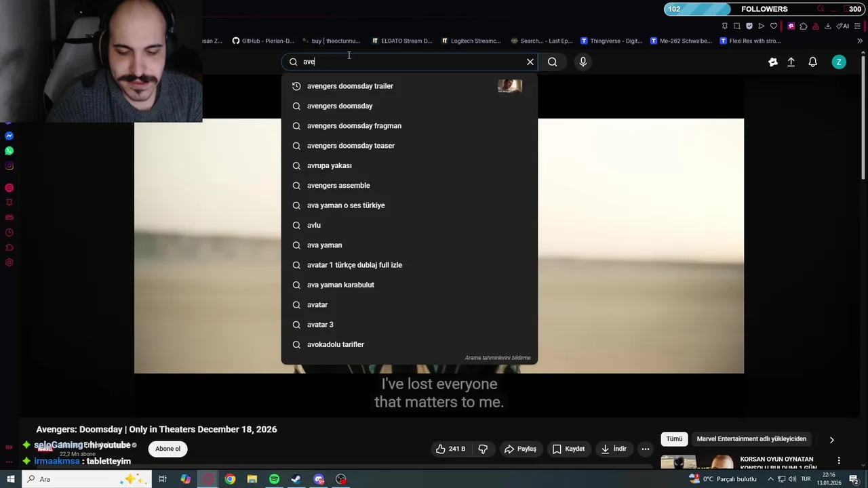Viewport: 868px width, 488px height.
Task: Open options for KORSAN OYUN video
Action: (x=839, y=461)
